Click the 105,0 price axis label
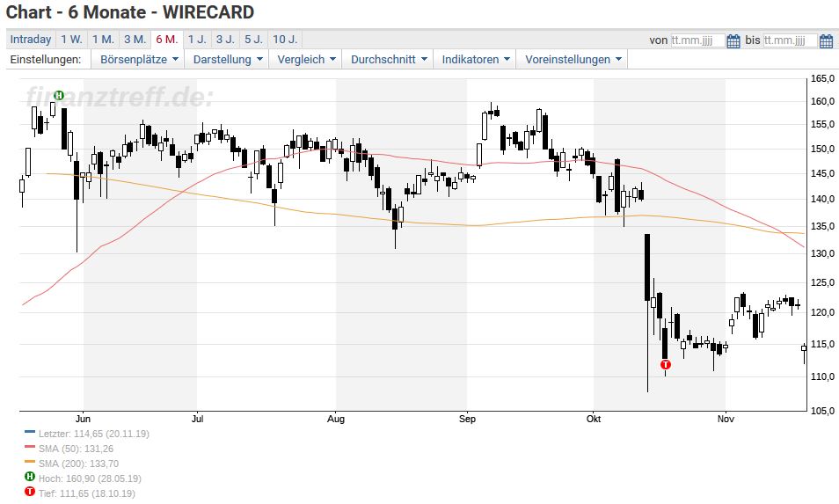 822,411
